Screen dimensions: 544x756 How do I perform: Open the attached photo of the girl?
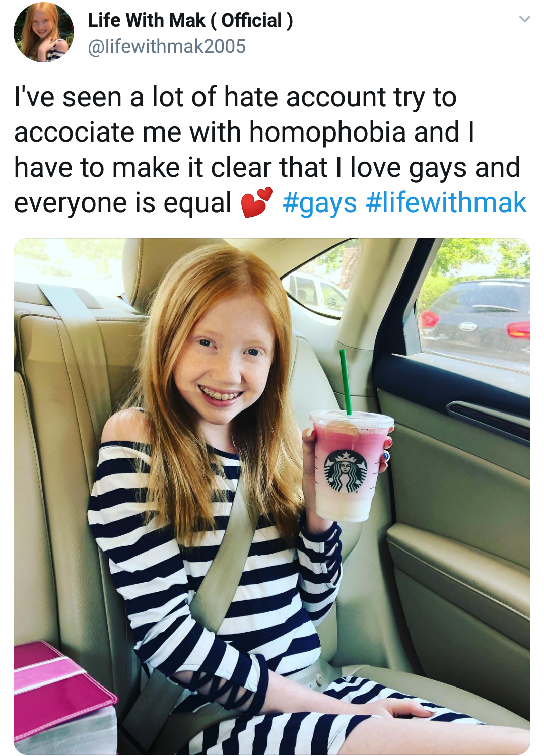tap(272, 497)
